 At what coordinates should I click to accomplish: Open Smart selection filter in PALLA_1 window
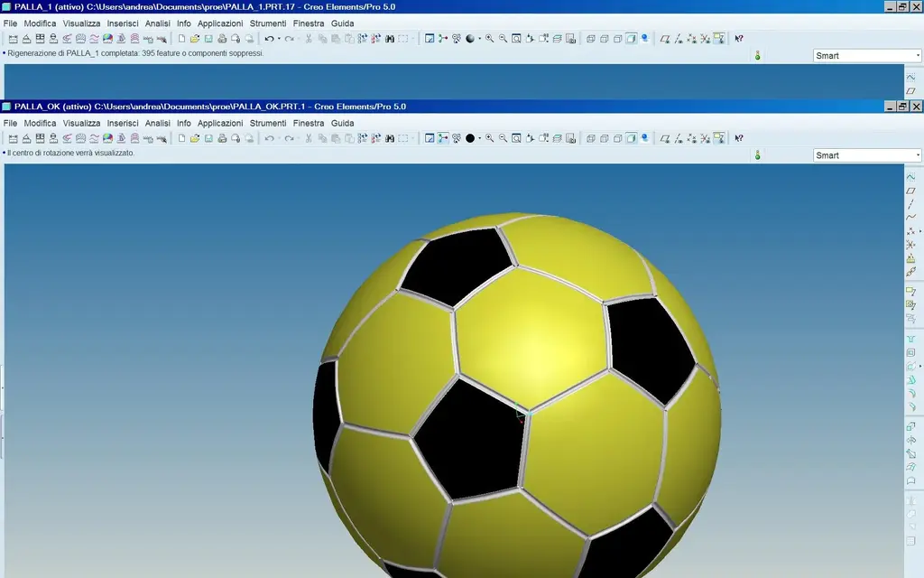[867, 55]
